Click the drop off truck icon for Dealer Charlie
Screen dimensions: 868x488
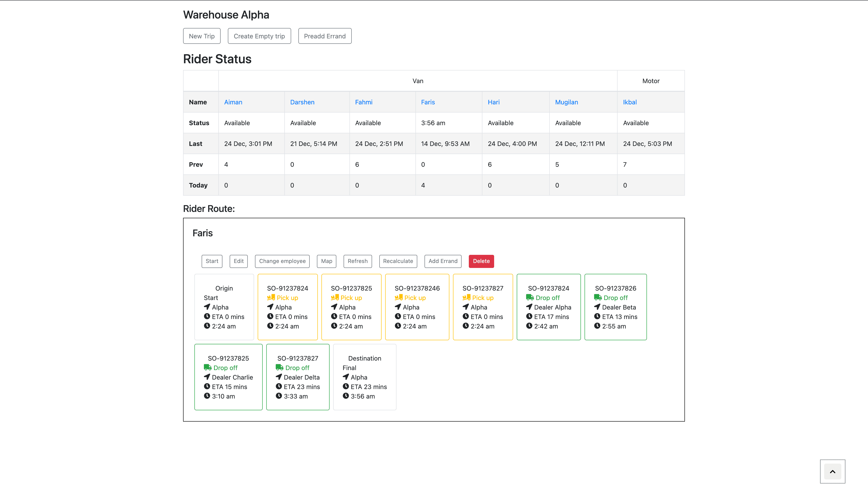(208, 367)
